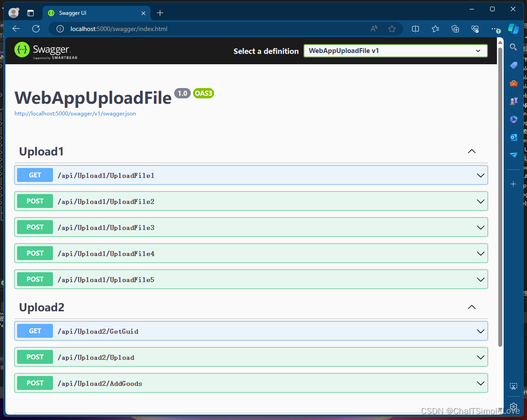Launch the Copilot icon
Viewport: 527px width, 420px height.
tap(513, 29)
